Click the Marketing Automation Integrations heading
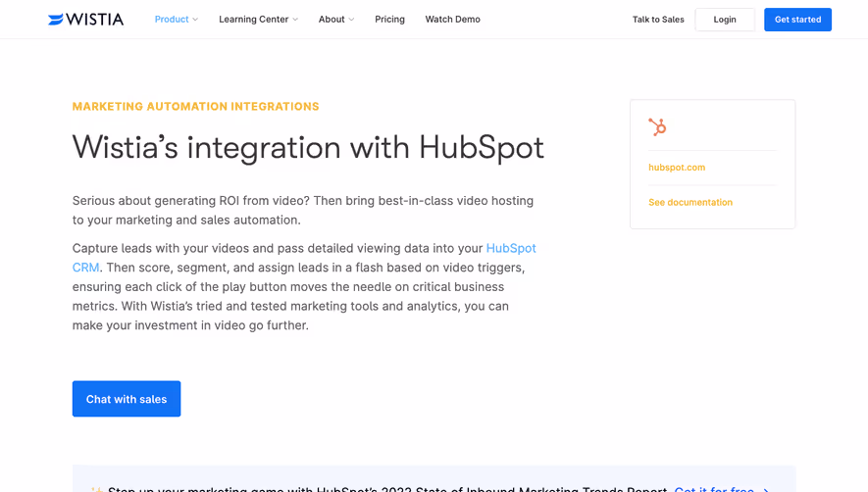 coord(195,106)
